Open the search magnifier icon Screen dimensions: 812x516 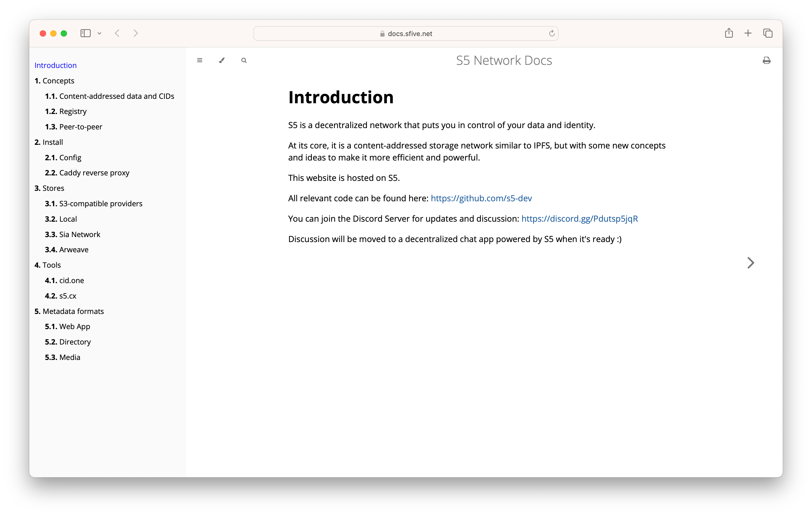point(244,60)
